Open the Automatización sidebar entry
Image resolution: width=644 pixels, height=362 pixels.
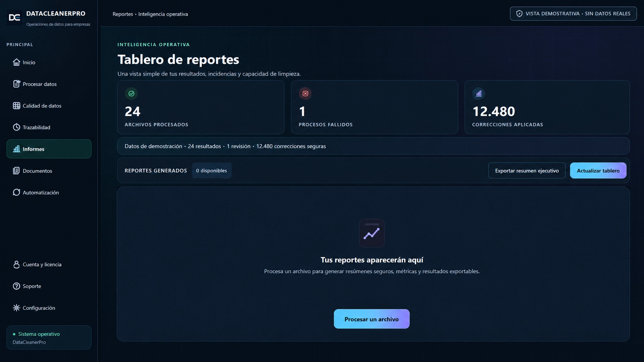tap(49, 192)
